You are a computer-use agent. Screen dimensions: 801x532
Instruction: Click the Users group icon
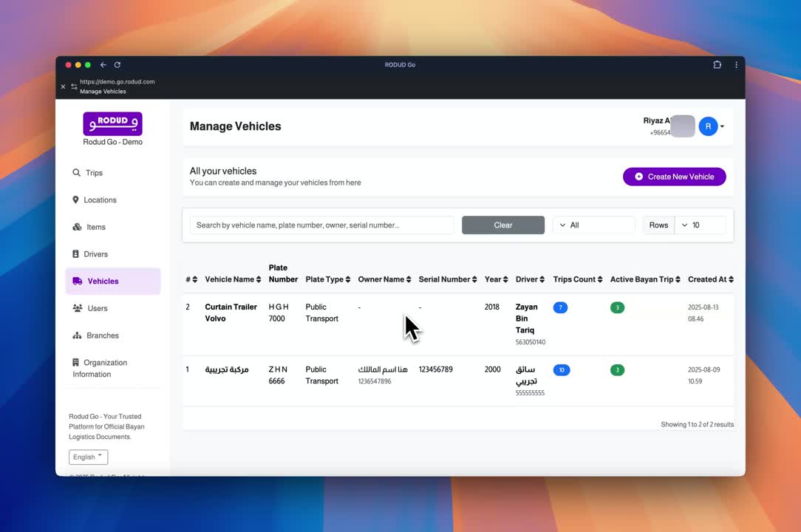coord(78,308)
